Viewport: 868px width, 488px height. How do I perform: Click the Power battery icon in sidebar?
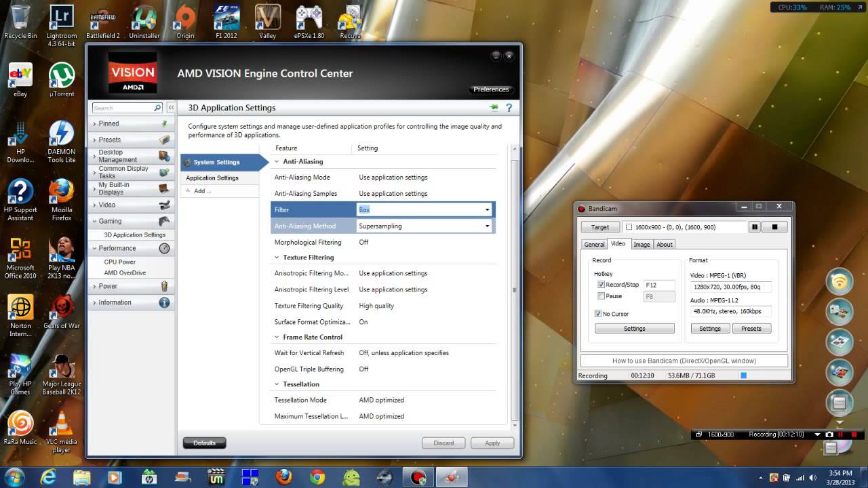pos(164,286)
